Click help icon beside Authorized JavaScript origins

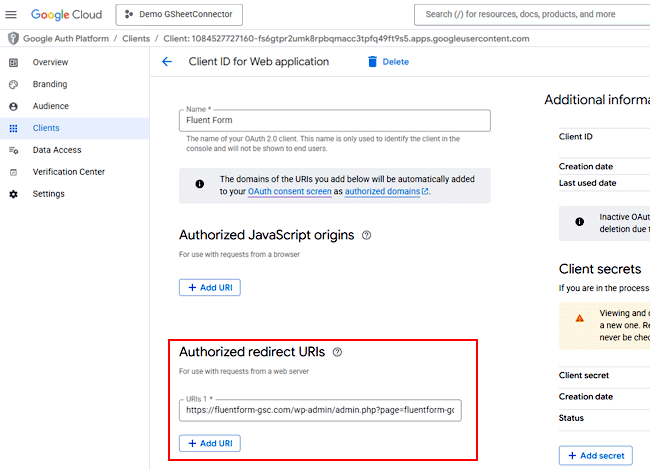point(366,236)
